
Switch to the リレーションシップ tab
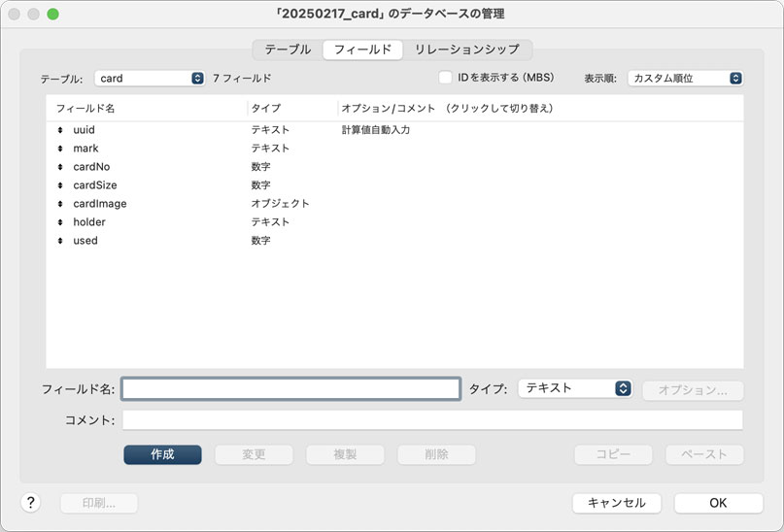tap(467, 50)
